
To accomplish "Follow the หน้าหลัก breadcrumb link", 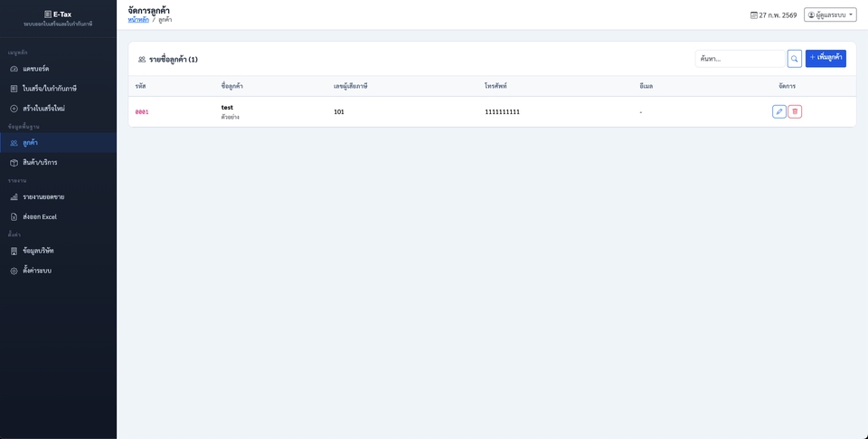I will 138,19.
